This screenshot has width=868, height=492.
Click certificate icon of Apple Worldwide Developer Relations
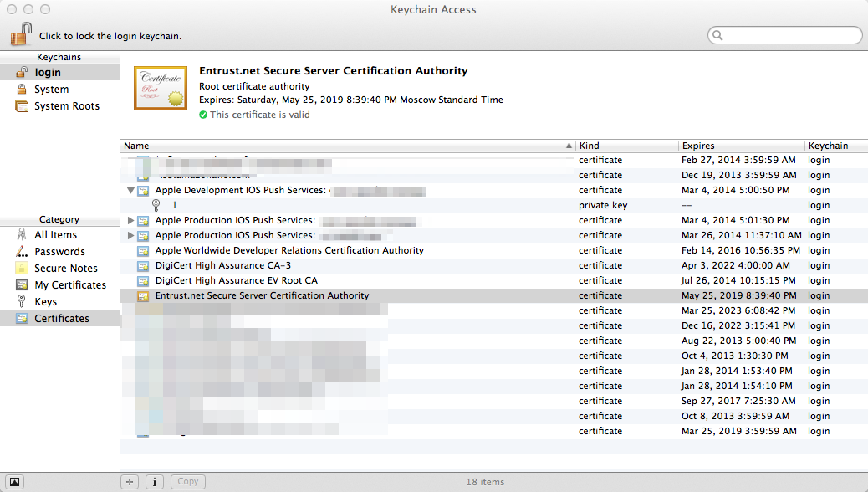pyautogui.click(x=143, y=251)
